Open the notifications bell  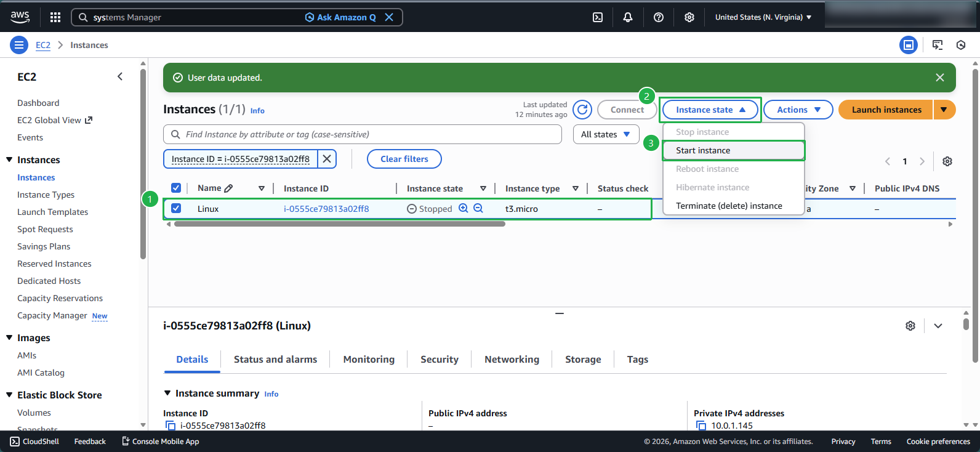pyautogui.click(x=628, y=17)
